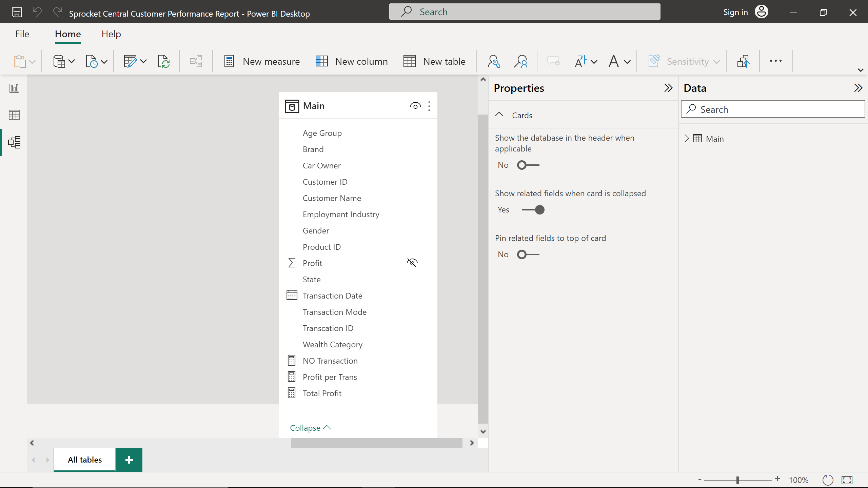Save the report with disk icon
The height and width of the screenshot is (488, 868).
coord(17,13)
